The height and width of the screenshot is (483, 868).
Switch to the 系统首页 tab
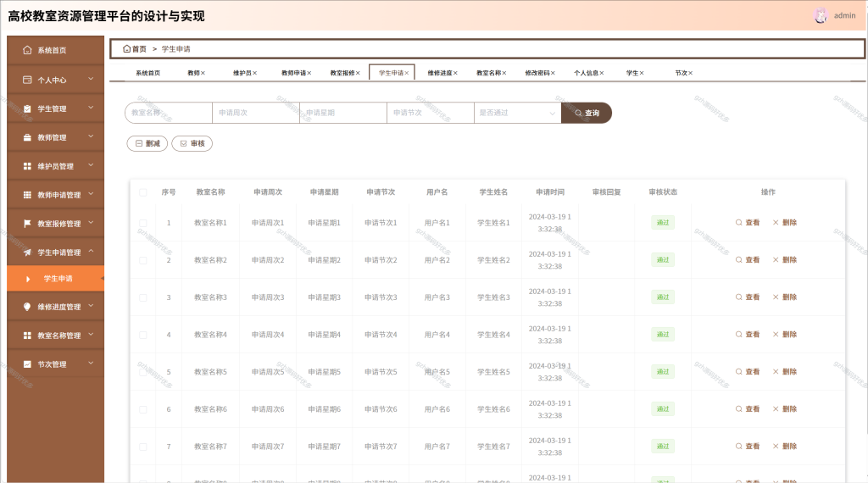147,73
